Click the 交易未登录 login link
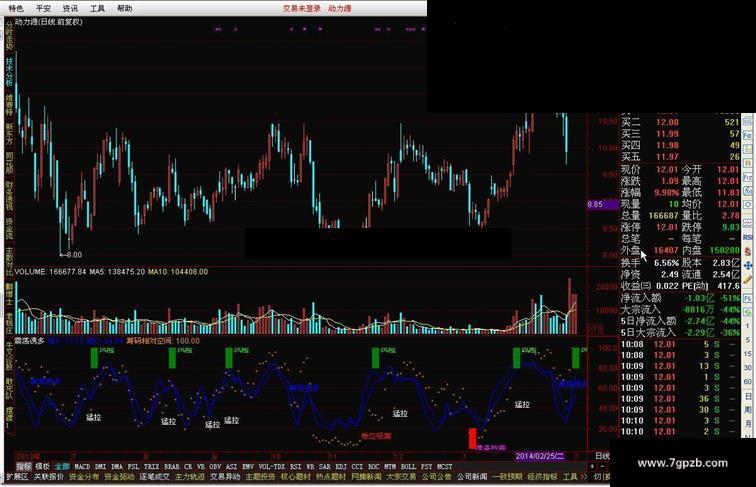This screenshot has height=487, width=756. pos(302,8)
